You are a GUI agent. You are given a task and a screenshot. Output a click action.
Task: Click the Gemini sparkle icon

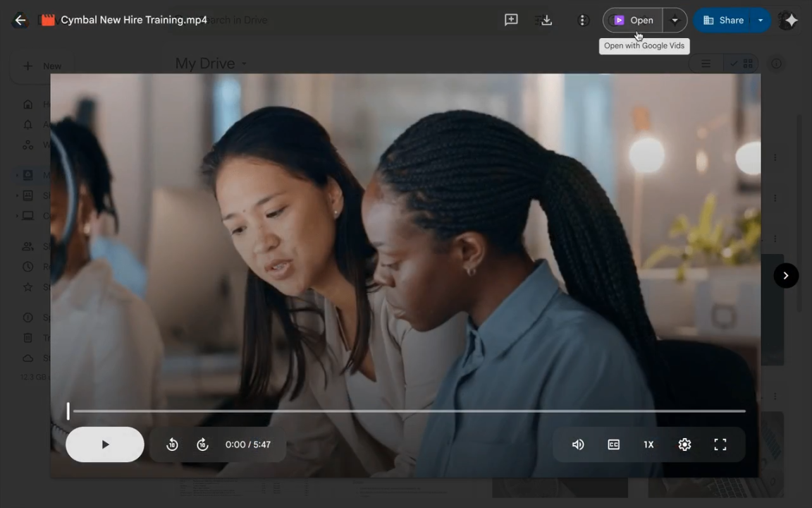coord(790,20)
